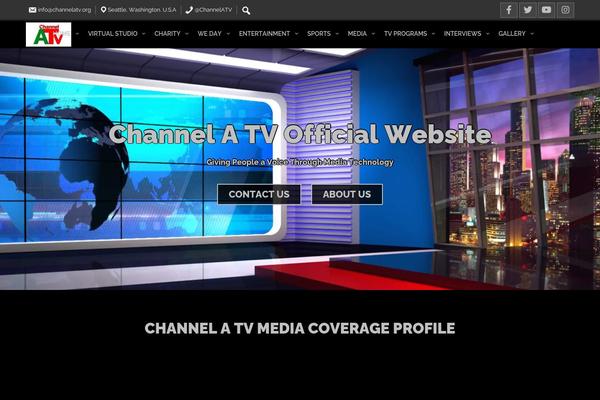Click the ABOUT US button
This screenshot has width=600, height=400.
pyautogui.click(x=347, y=194)
